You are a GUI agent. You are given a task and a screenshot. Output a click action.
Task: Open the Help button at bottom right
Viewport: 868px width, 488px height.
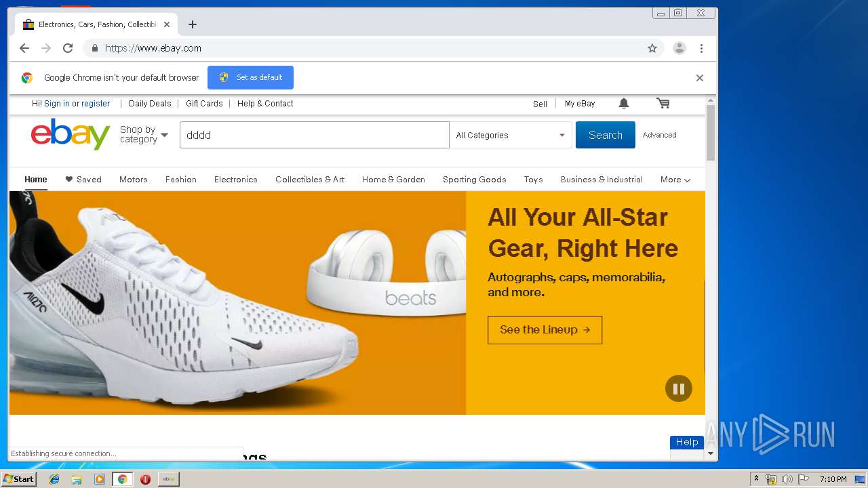point(687,442)
